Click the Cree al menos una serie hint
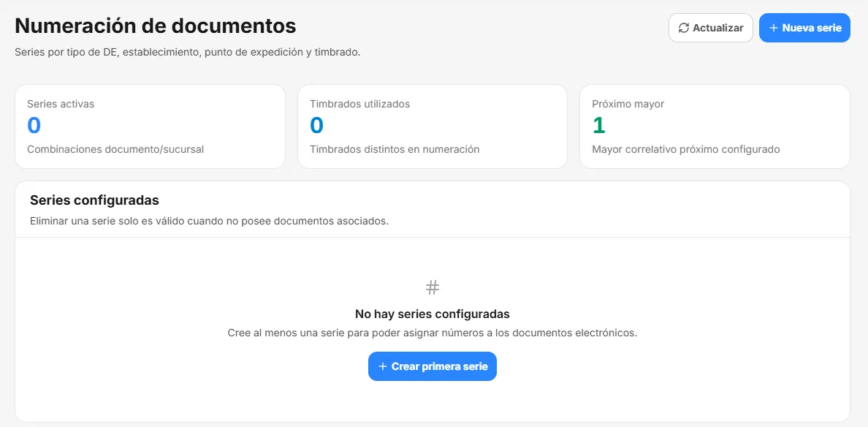Screen dimensions: 868x427 433,333
